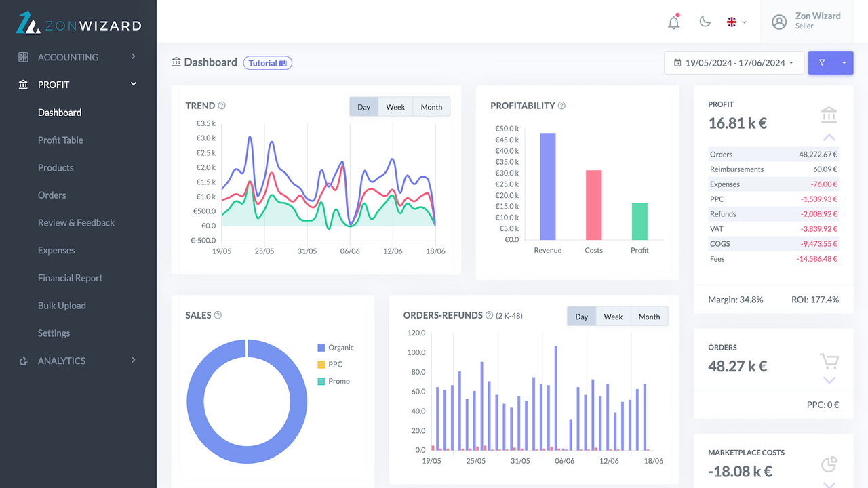
Task: Select Day in the Orders-Refunds chart
Action: tap(582, 317)
